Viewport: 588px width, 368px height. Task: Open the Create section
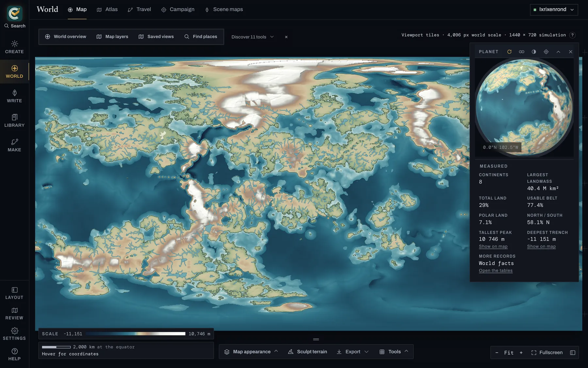tap(14, 47)
